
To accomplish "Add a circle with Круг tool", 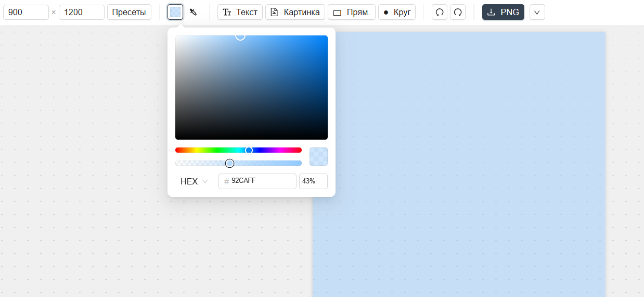I will (x=396, y=12).
